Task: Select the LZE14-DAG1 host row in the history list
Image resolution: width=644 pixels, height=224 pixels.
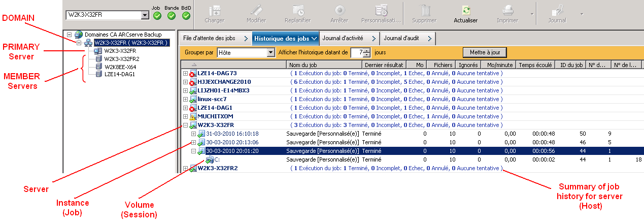Action: pyautogui.click(x=411, y=108)
